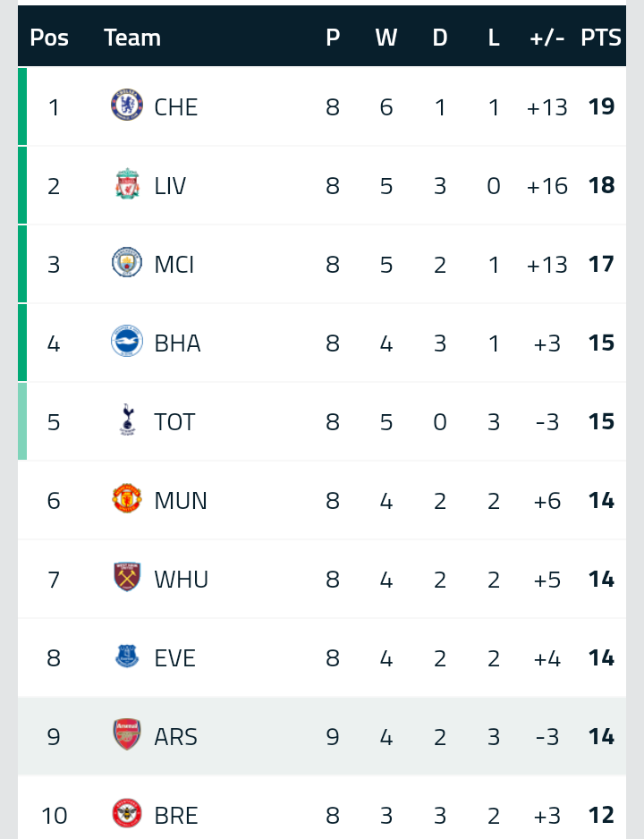Open the ARS team name link
Screen dimensions: 644x839
[x=176, y=737]
